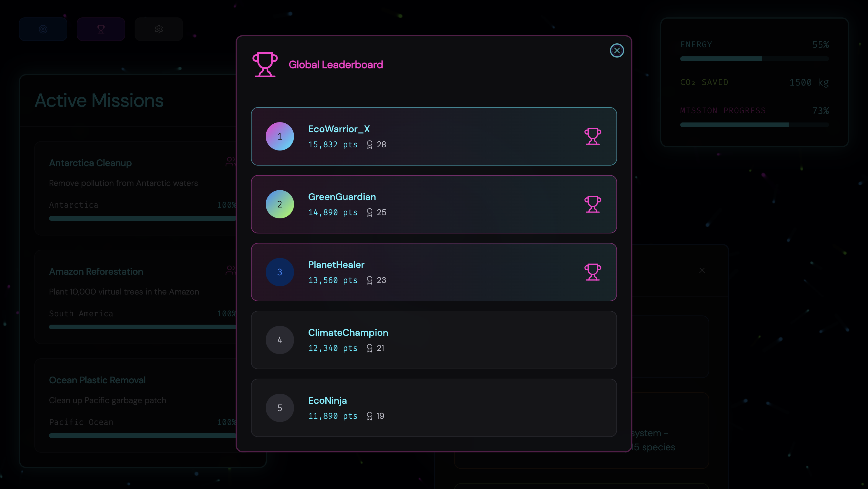Switch to the trophy leaderboard tab

[x=101, y=29]
